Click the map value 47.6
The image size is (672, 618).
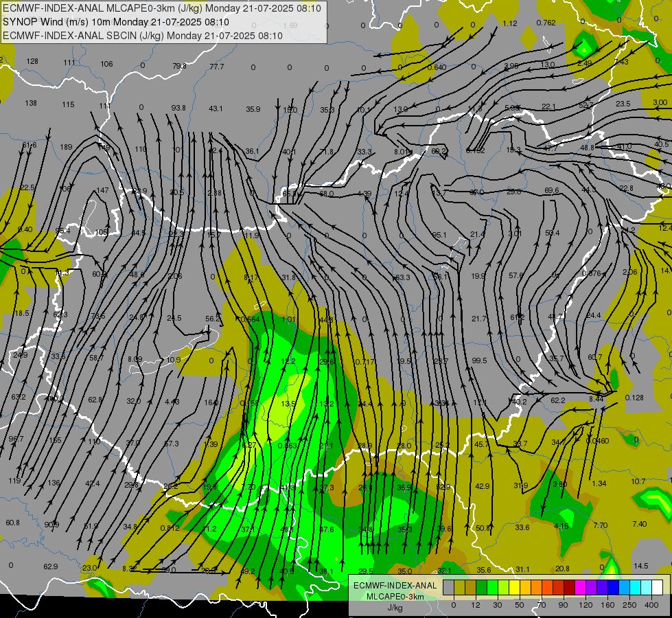pos(327,529)
